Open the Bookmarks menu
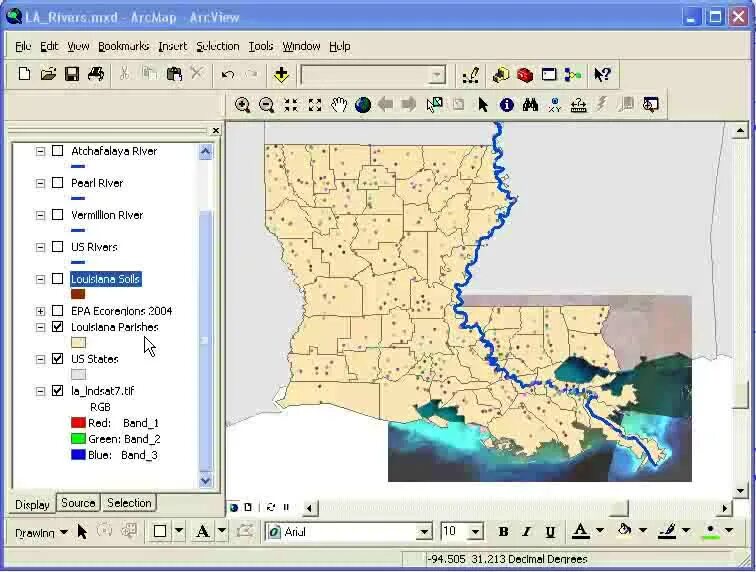This screenshot has width=756, height=572. click(x=123, y=46)
